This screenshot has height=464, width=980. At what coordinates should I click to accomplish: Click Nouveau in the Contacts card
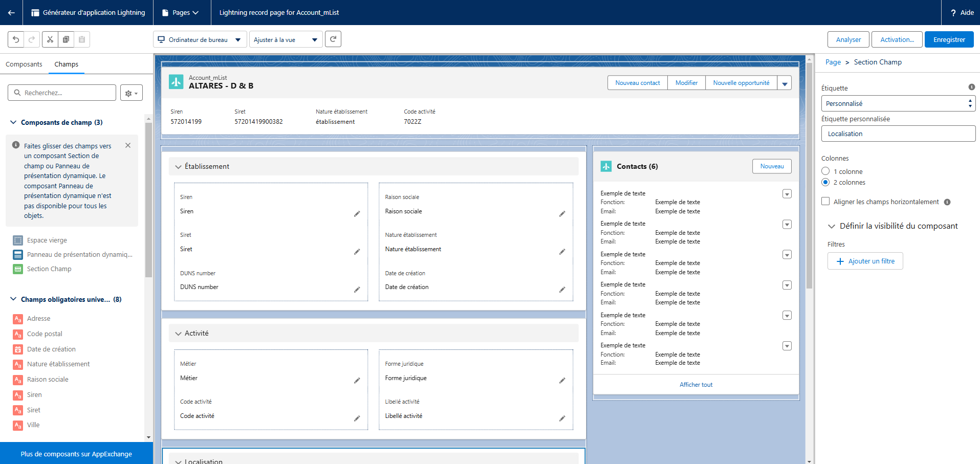click(772, 166)
